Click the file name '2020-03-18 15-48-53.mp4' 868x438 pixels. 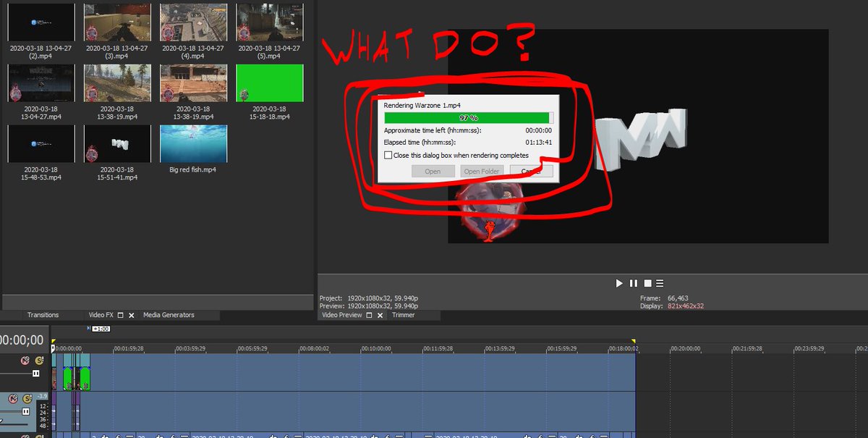(41, 173)
